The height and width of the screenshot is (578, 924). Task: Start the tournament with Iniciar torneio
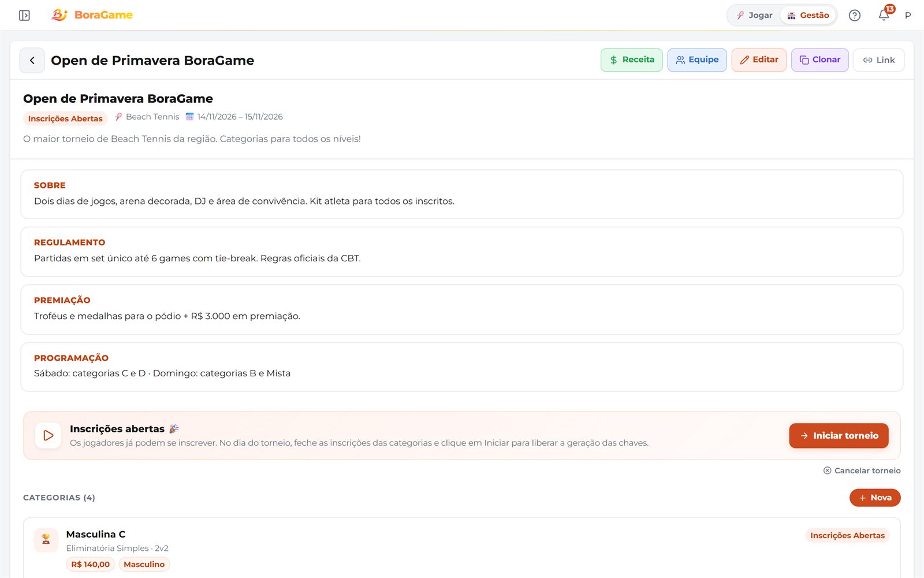(x=839, y=436)
